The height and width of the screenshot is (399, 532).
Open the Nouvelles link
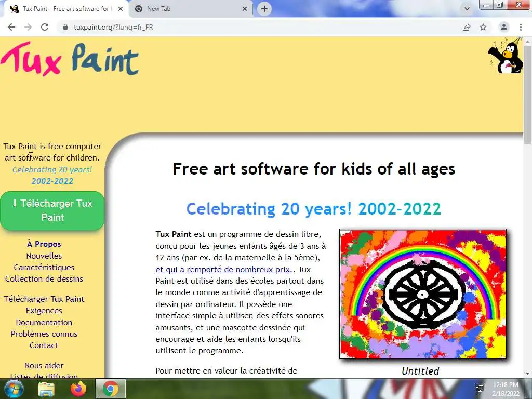pos(44,256)
